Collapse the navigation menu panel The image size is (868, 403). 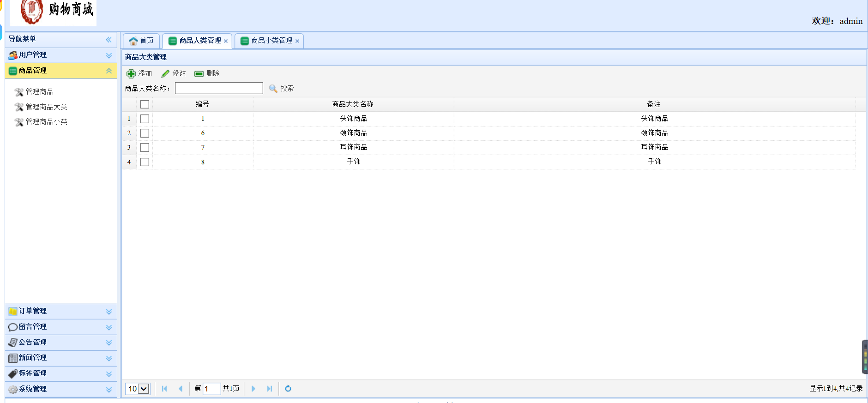[108, 40]
